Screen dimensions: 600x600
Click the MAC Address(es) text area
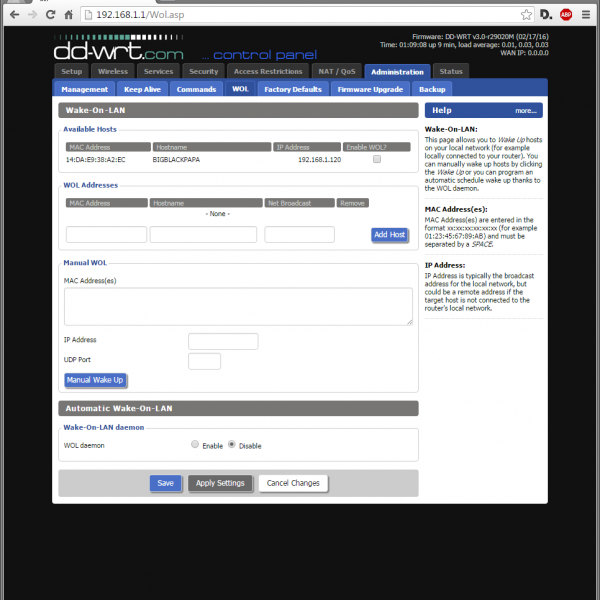(238, 306)
